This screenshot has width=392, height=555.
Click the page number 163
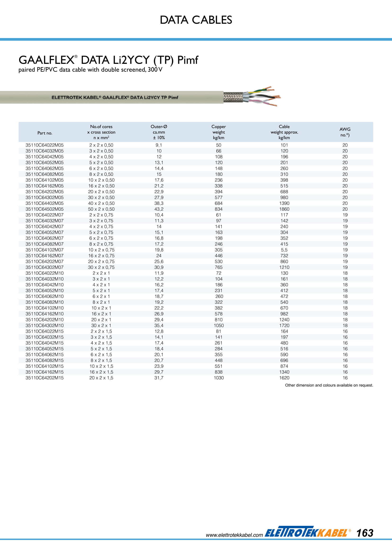click(365, 533)
